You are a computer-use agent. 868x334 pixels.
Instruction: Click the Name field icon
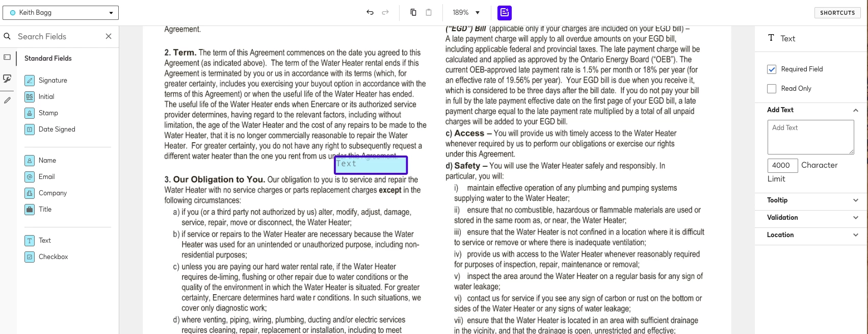coord(30,161)
